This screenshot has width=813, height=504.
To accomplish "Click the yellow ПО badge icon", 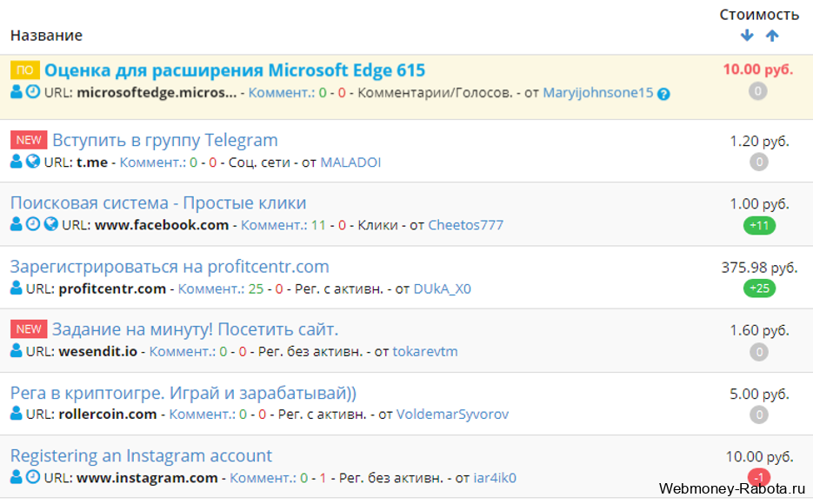I will point(25,70).
